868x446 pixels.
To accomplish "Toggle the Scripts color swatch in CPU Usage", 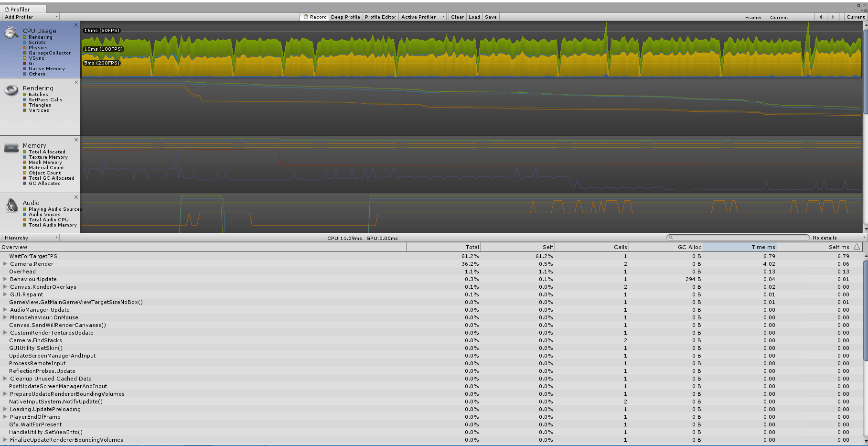I will (x=25, y=43).
